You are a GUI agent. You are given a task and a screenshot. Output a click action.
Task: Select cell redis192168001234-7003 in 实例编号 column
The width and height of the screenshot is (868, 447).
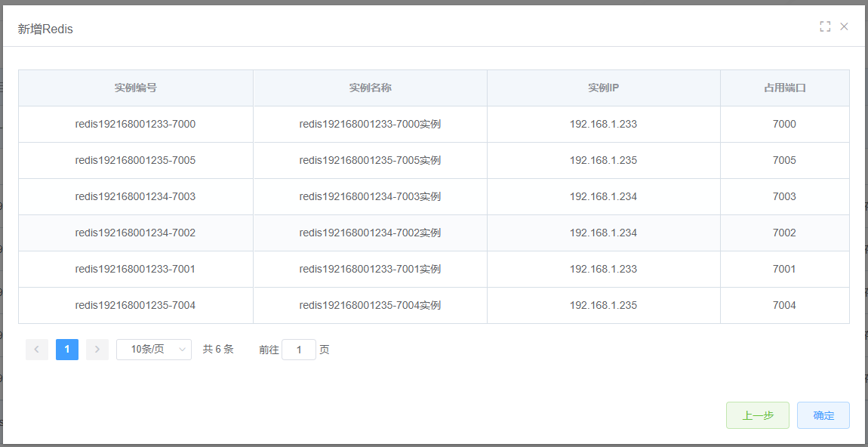click(x=136, y=196)
